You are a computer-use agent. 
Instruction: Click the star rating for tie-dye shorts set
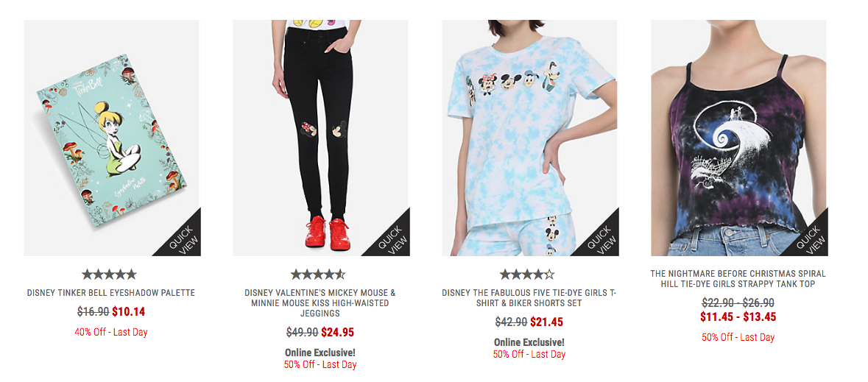click(527, 274)
